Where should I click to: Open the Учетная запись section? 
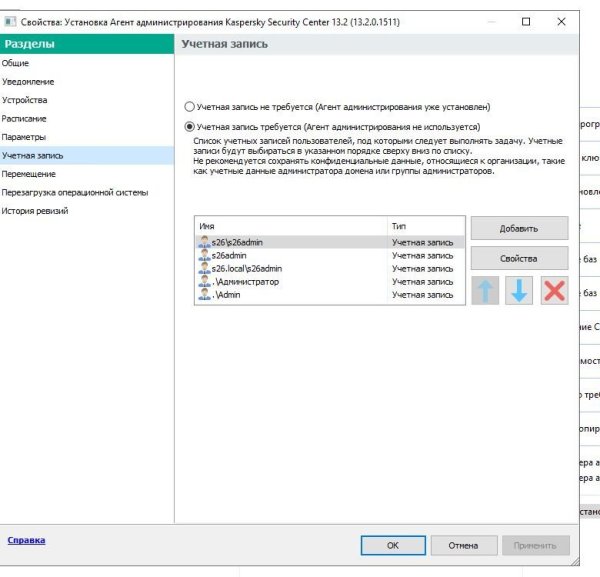point(87,155)
